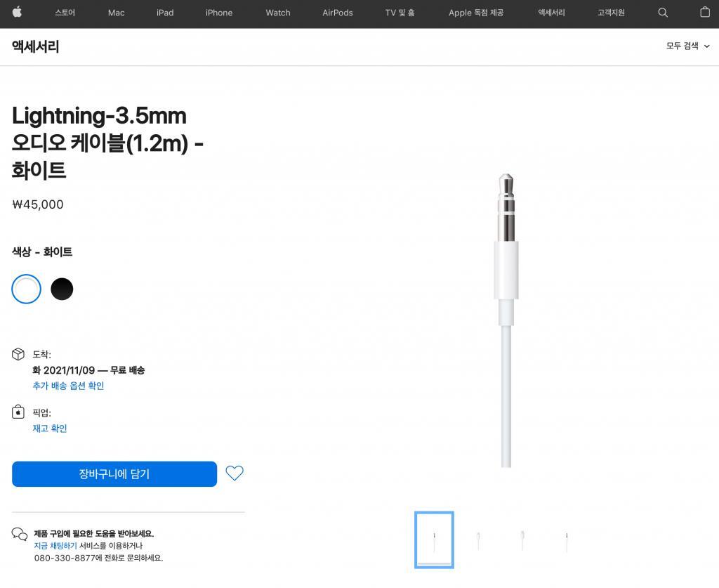The height and width of the screenshot is (588, 719).
Task: Open the 재고 확인 link
Action: click(50, 429)
